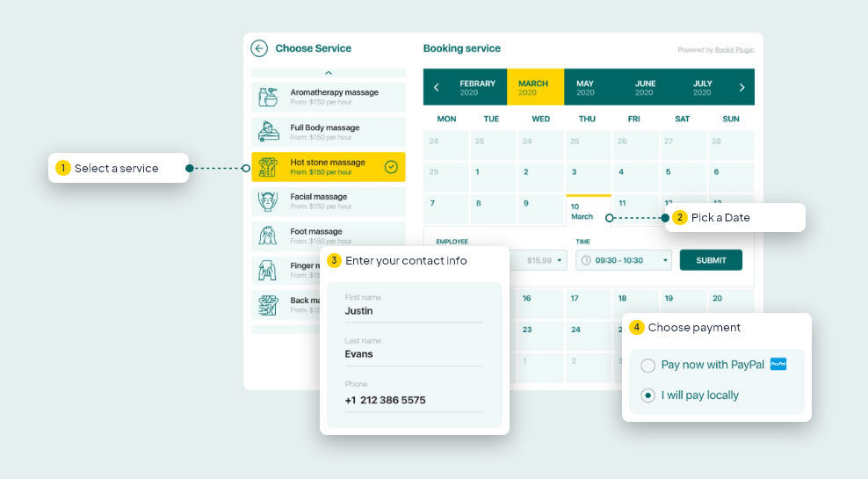Switch to the March 2020 tab
Image resolution: width=868 pixels, height=479 pixels.
[x=535, y=88]
